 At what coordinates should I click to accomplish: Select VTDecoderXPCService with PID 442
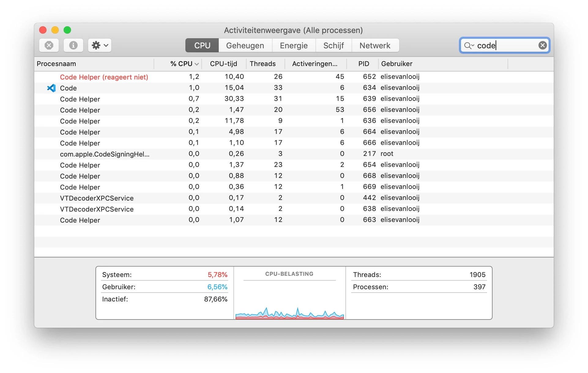tap(97, 198)
